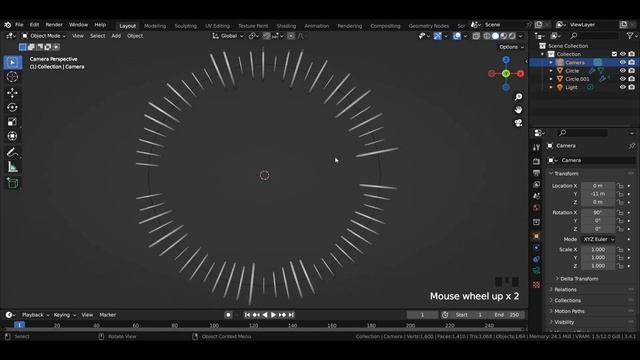
Task: Switch to rendered viewport shading
Action: click(x=512, y=36)
